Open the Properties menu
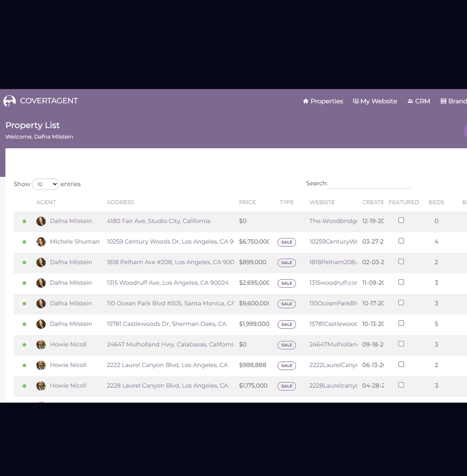 tap(323, 101)
